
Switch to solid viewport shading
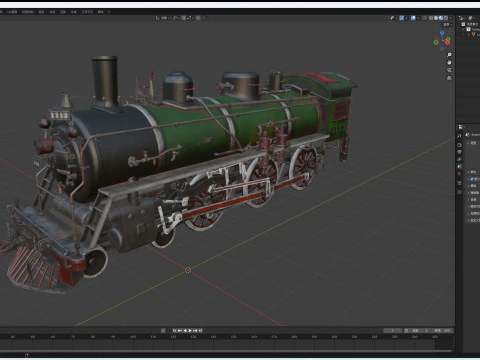tap(436, 18)
